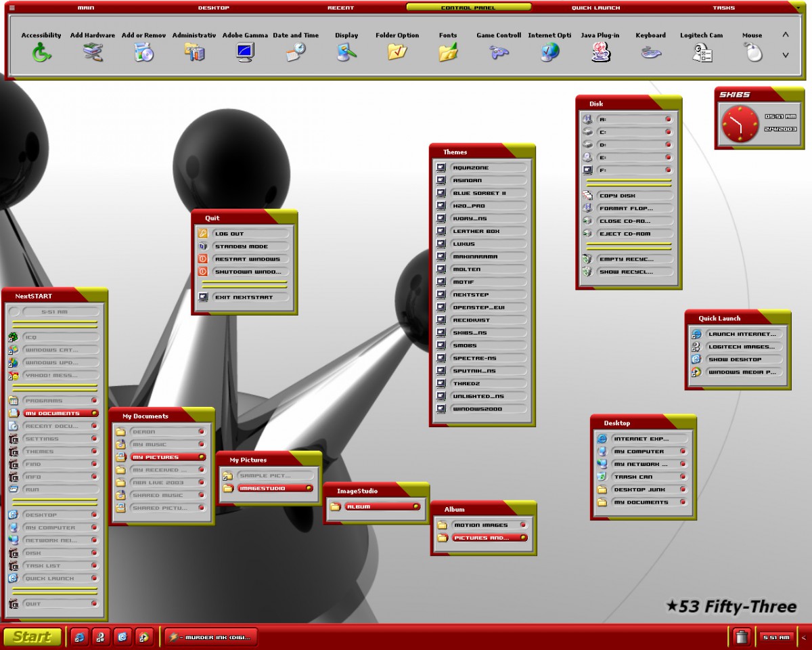Click the Murder Ink taskbar item
812x650 pixels.
[x=211, y=637]
